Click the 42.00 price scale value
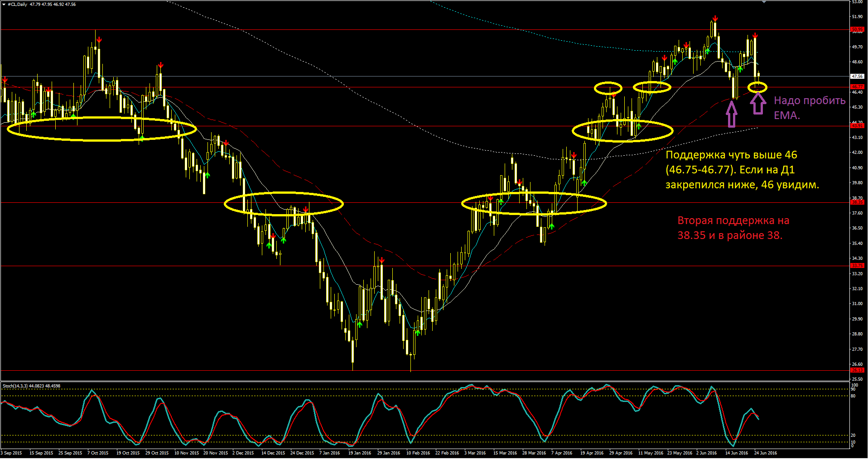 point(857,153)
